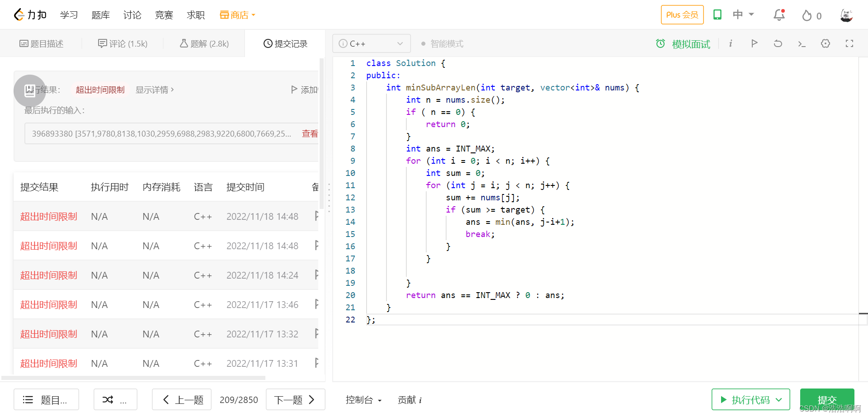Expand the 控制台 console panel
The height and width of the screenshot is (417, 868).
point(363,400)
